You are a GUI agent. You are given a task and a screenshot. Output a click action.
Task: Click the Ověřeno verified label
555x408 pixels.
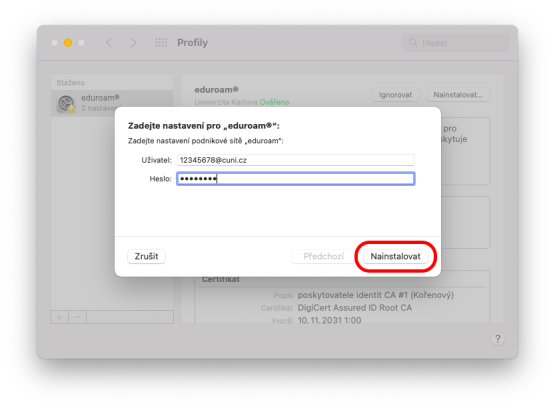274,102
